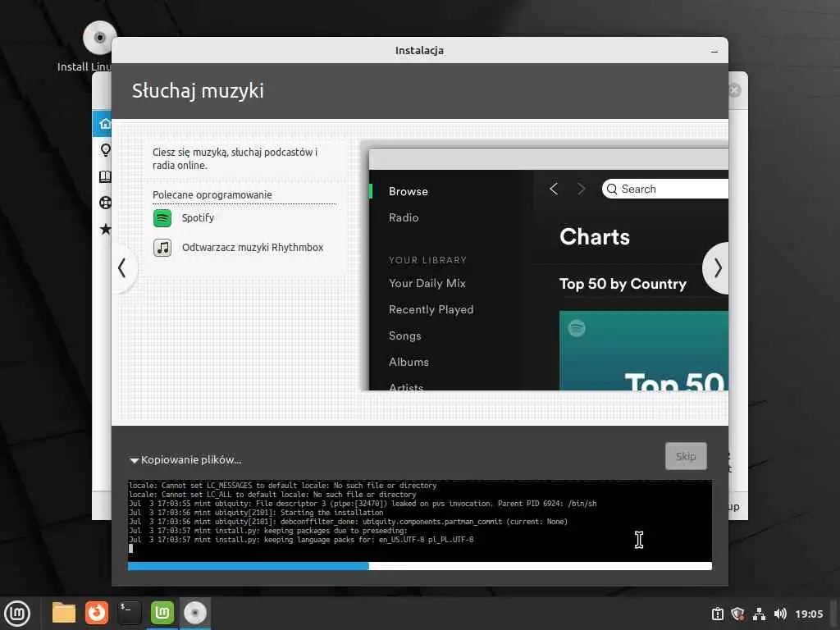Click the Spotify label under recommended software
The height and width of the screenshot is (630, 840).
[x=198, y=218]
